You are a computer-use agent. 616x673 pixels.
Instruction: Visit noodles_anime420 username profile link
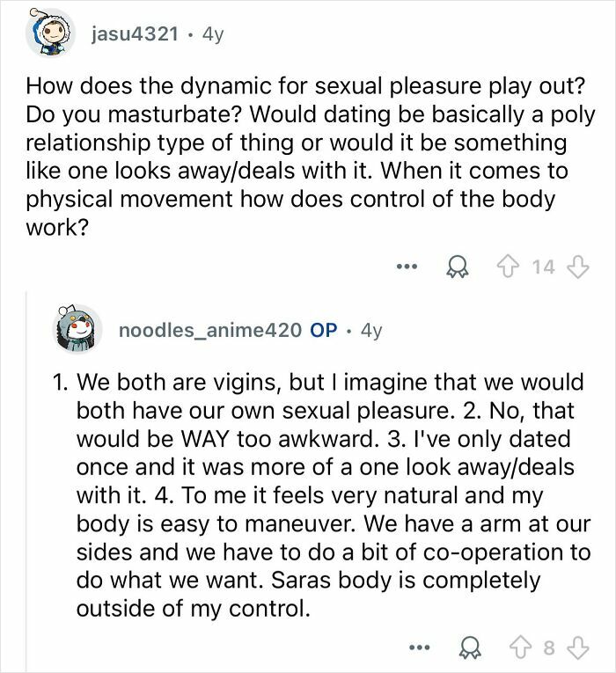coord(210,330)
